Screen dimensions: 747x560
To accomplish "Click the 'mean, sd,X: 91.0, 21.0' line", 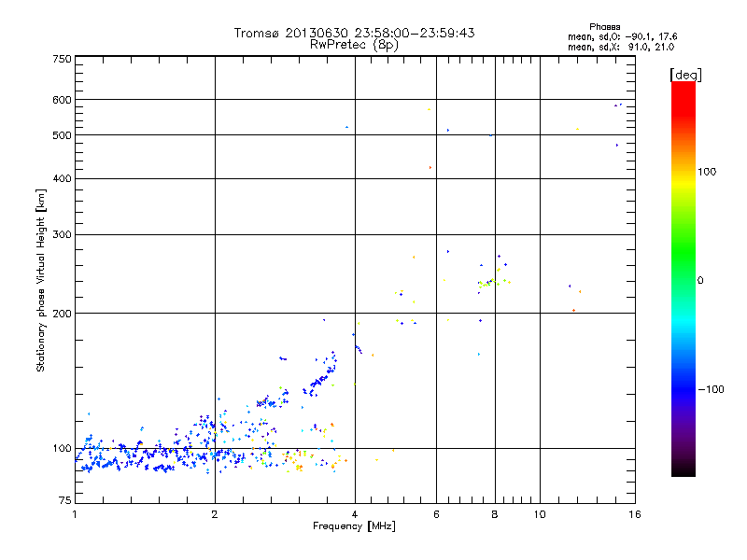I will tap(621, 47).
